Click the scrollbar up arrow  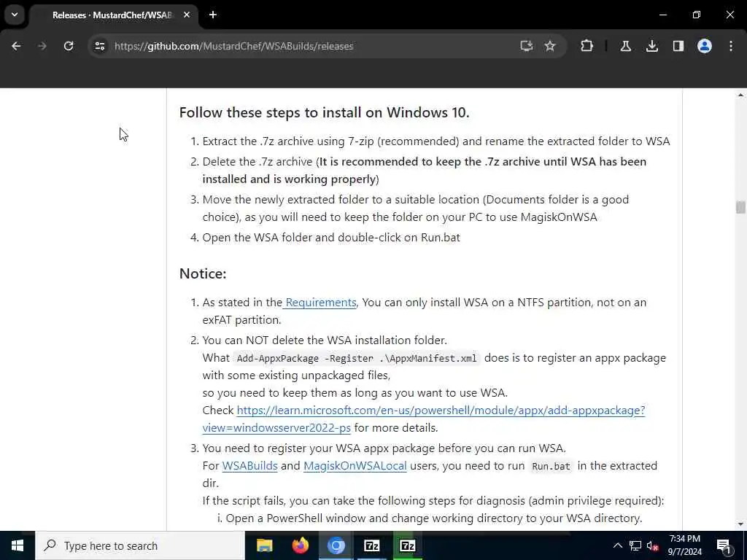click(x=740, y=96)
